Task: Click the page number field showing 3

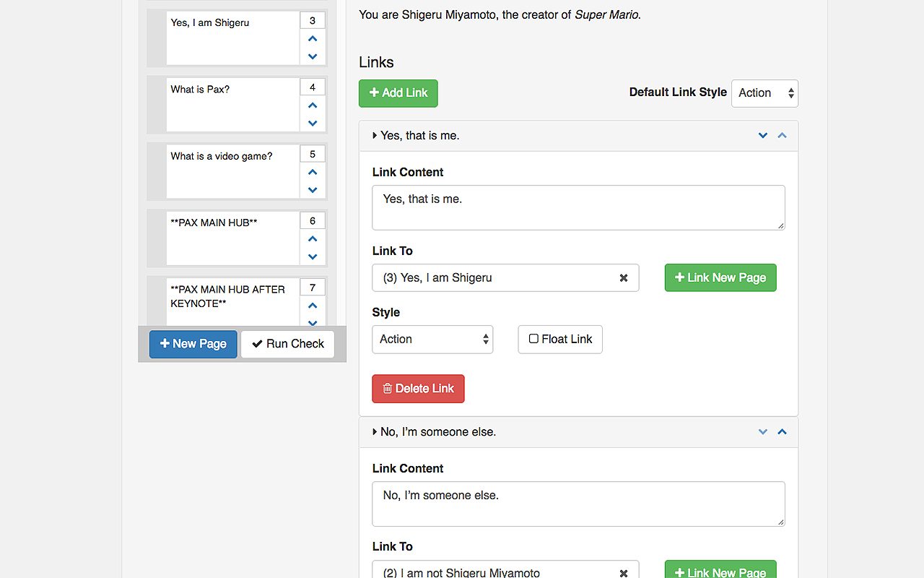Action: tap(313, 21)
